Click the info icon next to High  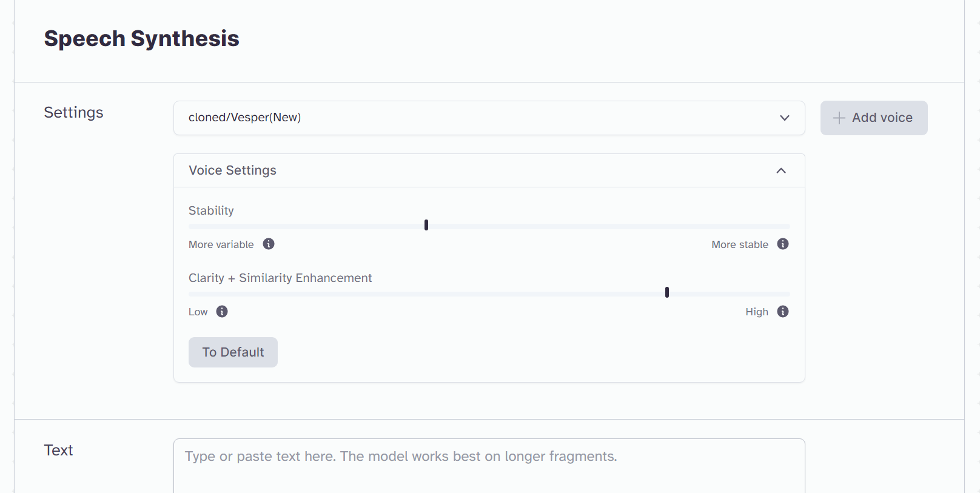[x=783, y=312]
